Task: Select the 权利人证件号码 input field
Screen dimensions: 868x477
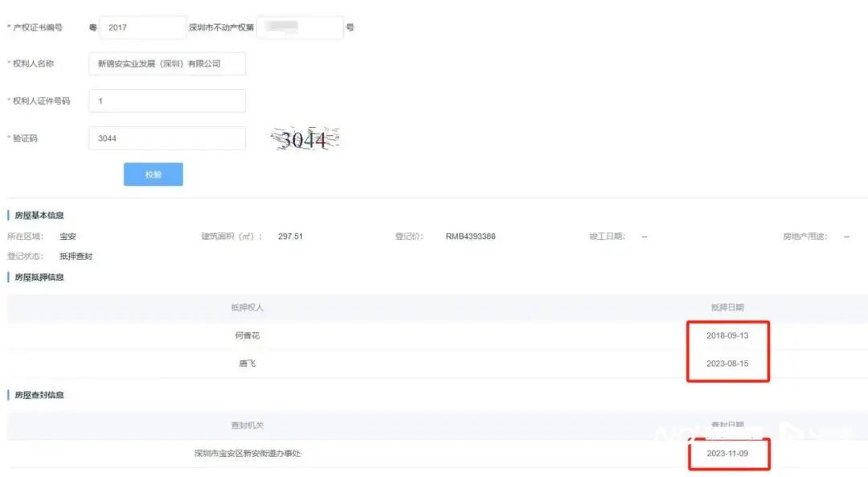Action: tap(166, 101)
